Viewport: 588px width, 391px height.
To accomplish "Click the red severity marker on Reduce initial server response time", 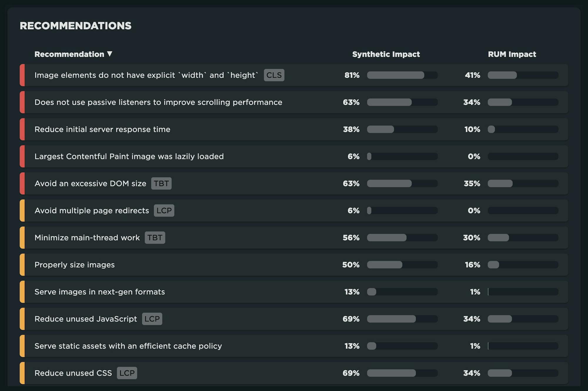I will coord(22,129).
